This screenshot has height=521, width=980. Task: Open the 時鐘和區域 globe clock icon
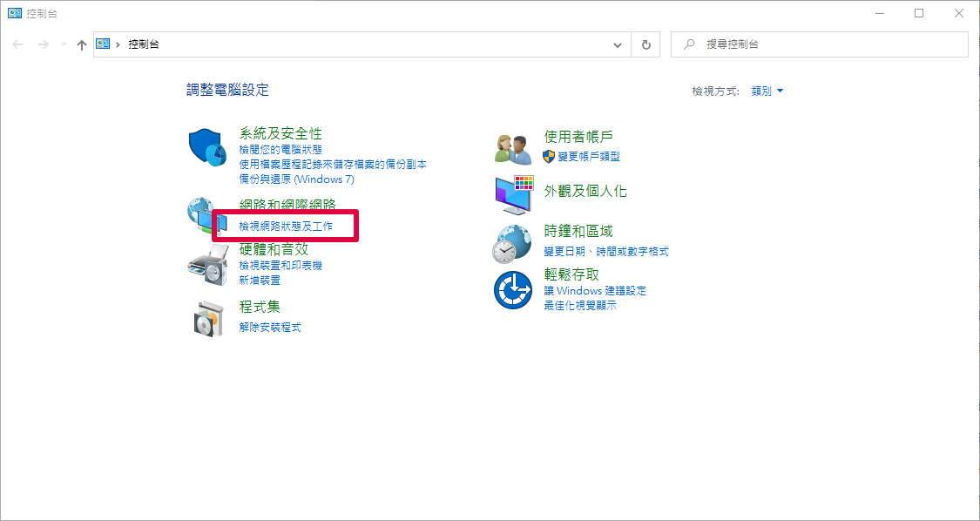tap(513, 244)
